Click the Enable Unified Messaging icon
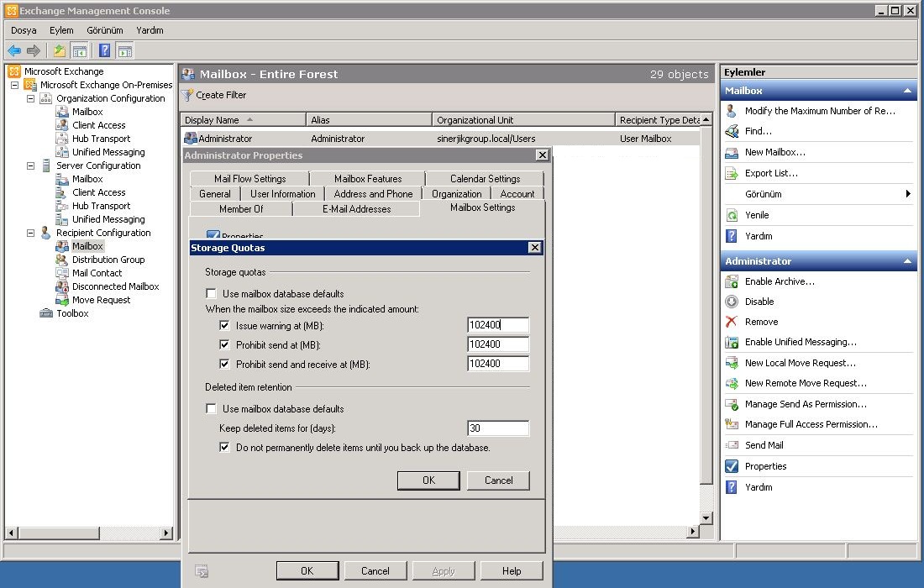Image resolution: width=924 pixels, height=588 pixels. [732, 342]
